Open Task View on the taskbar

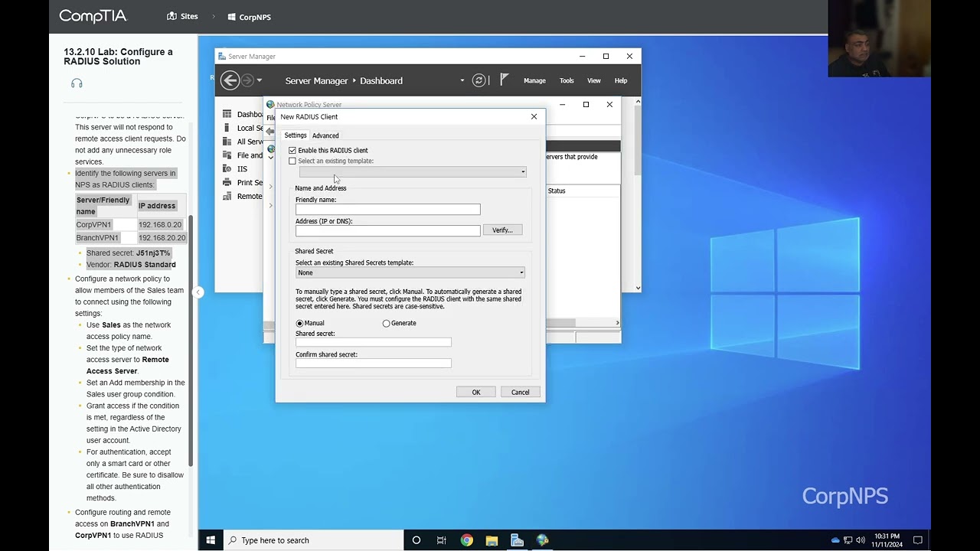pyautogui.click(x=442, y=540)
